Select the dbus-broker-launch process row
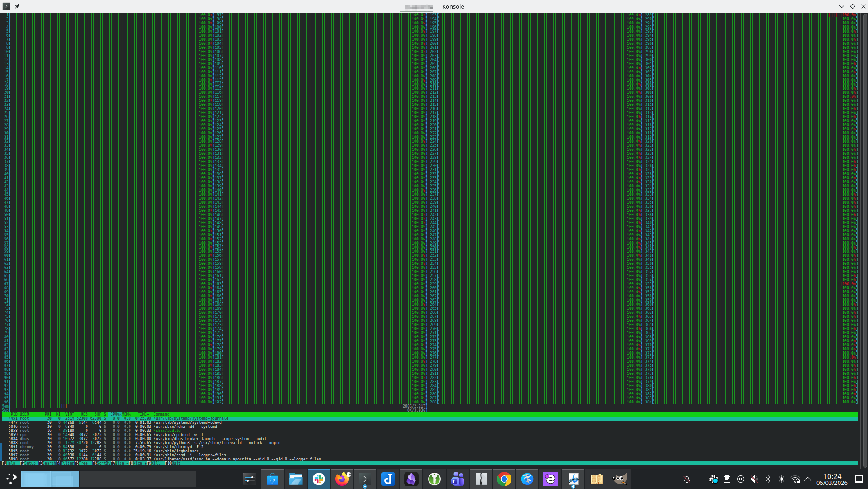 coord(429,439)
